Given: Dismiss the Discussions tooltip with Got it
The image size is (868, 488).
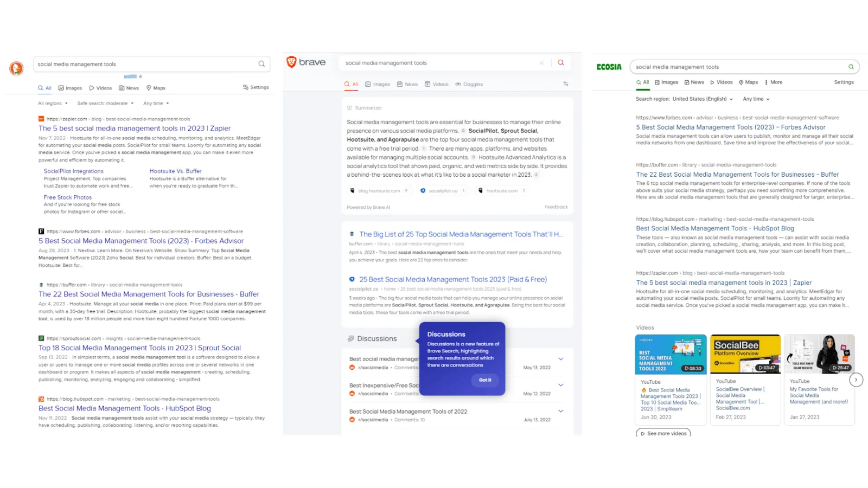Looking at the screenshot, I should pyautogui.click(x=485, y=380).
